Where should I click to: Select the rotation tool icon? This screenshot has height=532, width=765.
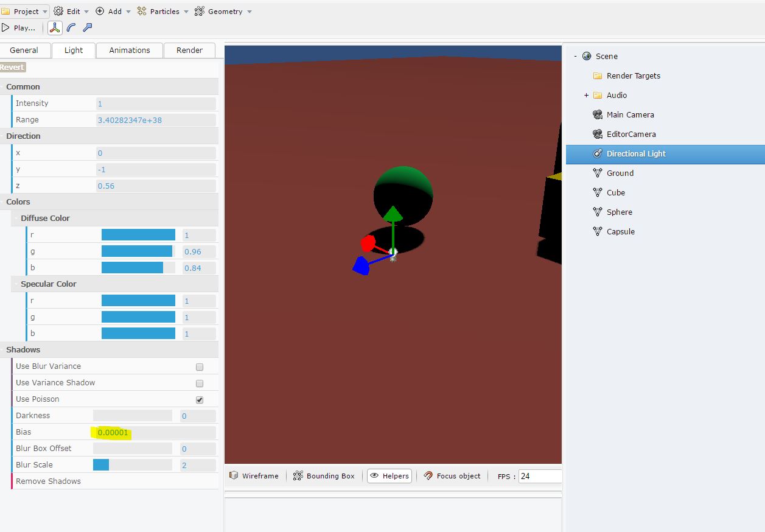pos(71,28)
